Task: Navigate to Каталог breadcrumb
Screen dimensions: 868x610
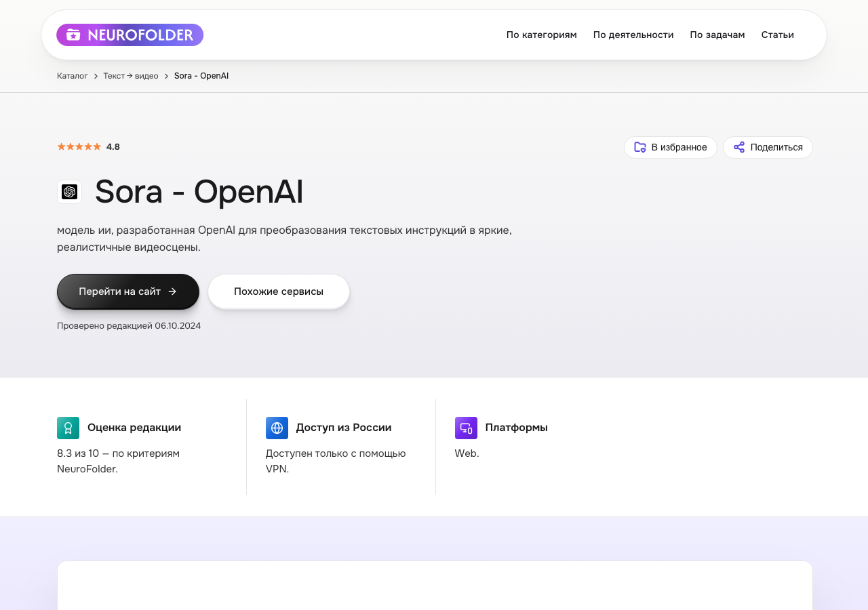Action: (x=73, y=76)
